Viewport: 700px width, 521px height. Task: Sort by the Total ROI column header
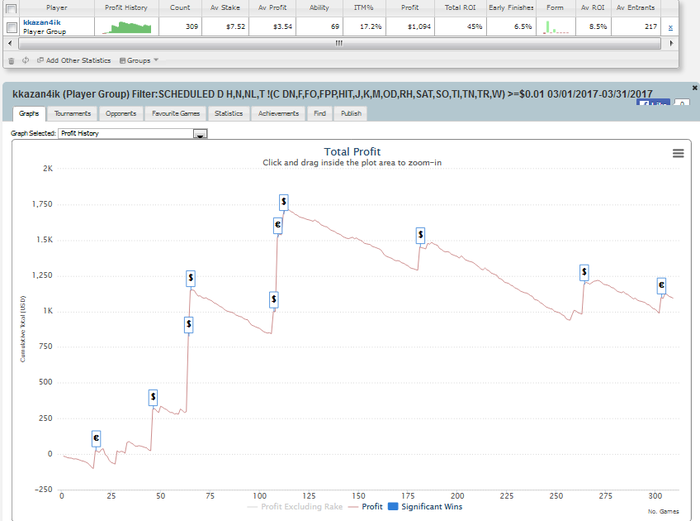tap(460, 8)
